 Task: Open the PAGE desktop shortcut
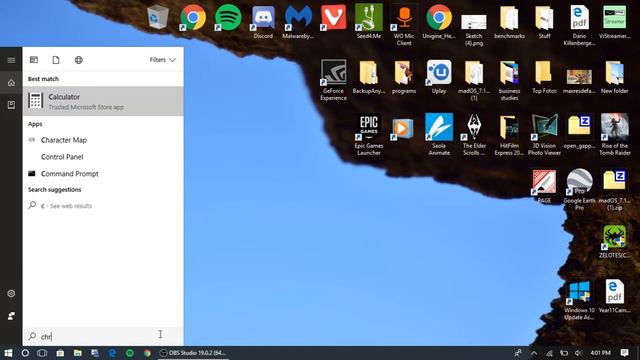(x=544, y=187)
